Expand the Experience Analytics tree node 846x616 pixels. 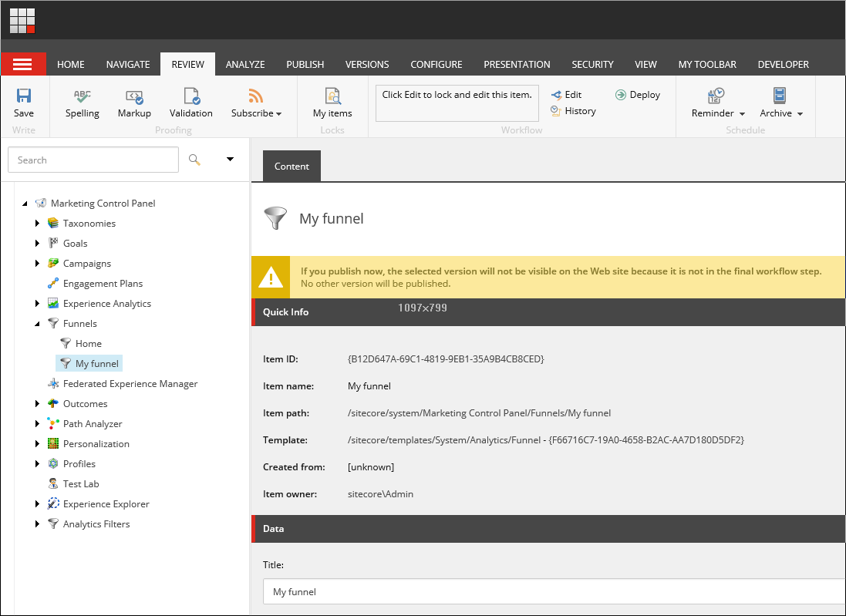point(37,303)
